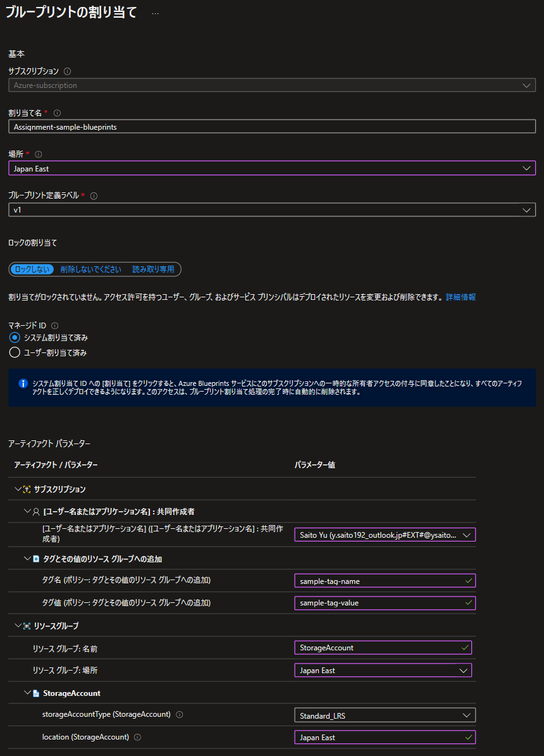This screenshot has height=756, width=544.
Task: Click the リソース グループ: 名前 label
Action: pos(65,649)
